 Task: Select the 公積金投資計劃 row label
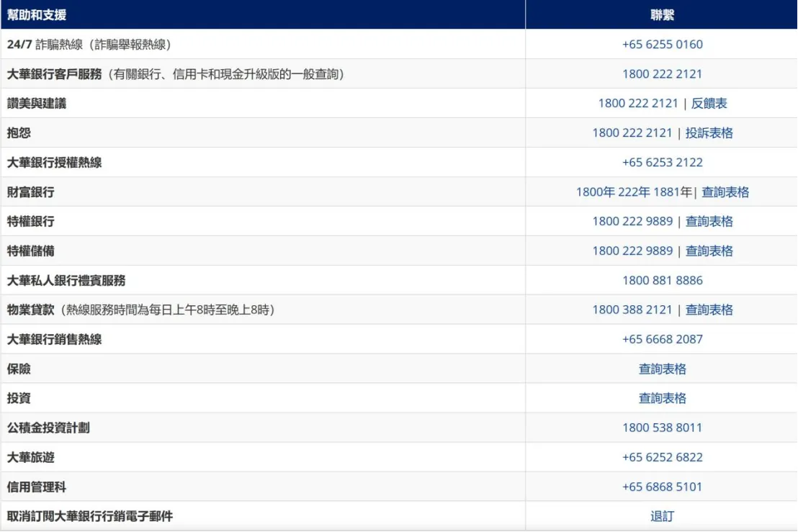tap(48, 428)
